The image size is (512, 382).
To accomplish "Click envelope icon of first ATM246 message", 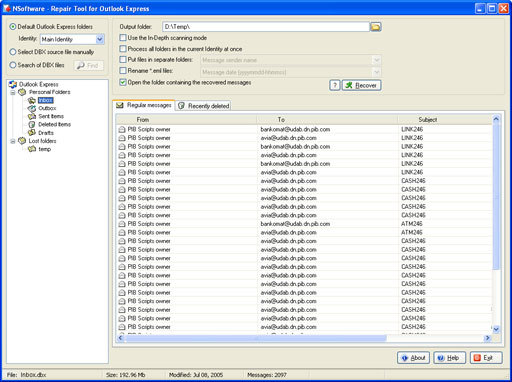I will pos(122,224).
